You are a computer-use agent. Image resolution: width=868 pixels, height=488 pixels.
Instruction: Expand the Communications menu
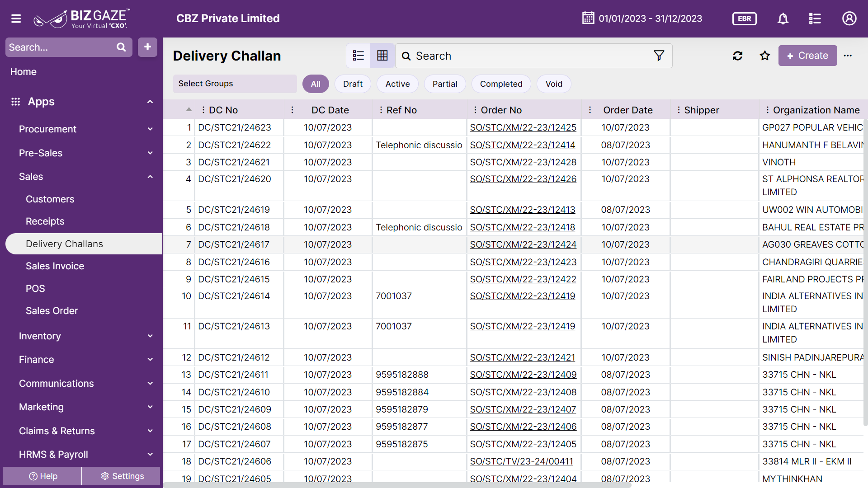150,383
